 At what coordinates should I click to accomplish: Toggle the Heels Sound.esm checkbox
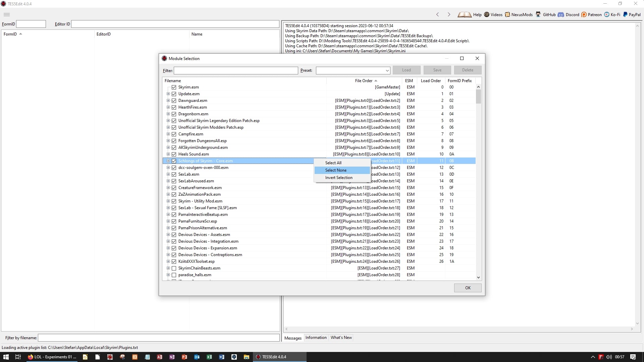coord(174,154)
